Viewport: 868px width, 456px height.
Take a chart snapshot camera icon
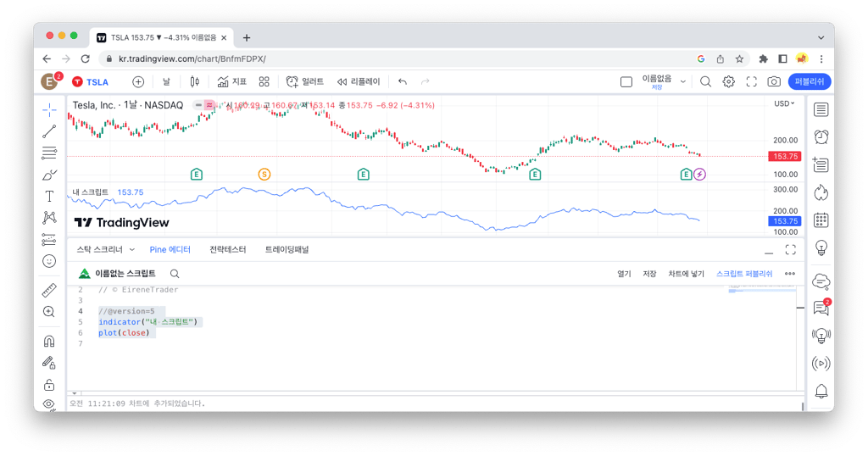[x=774, y=82]
